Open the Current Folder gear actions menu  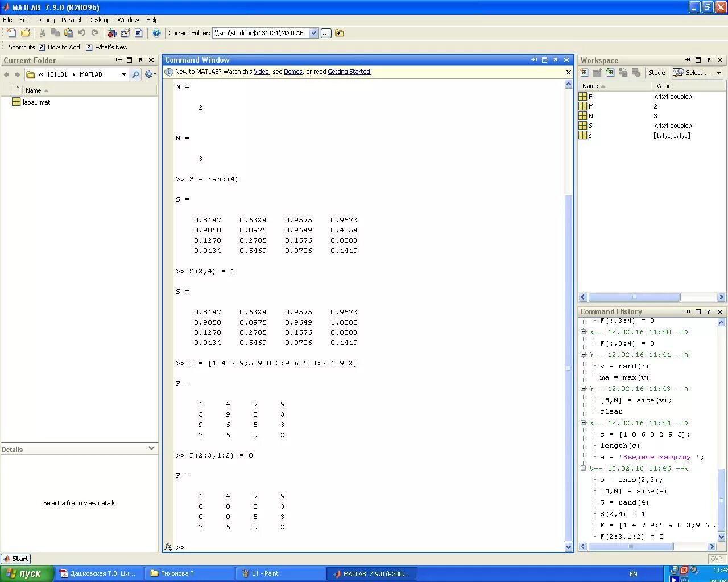click(150, 74)
